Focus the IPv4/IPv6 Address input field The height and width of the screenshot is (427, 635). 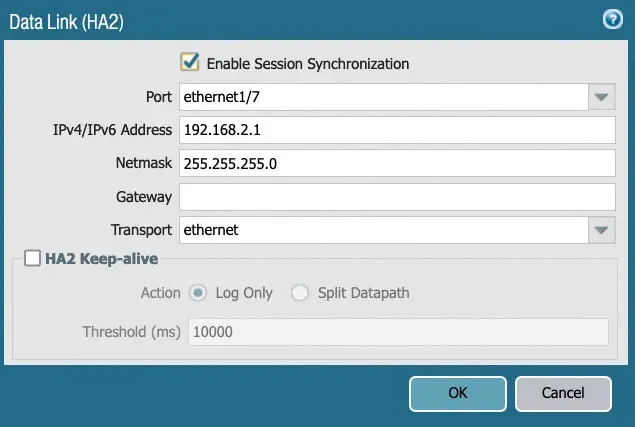395,130
